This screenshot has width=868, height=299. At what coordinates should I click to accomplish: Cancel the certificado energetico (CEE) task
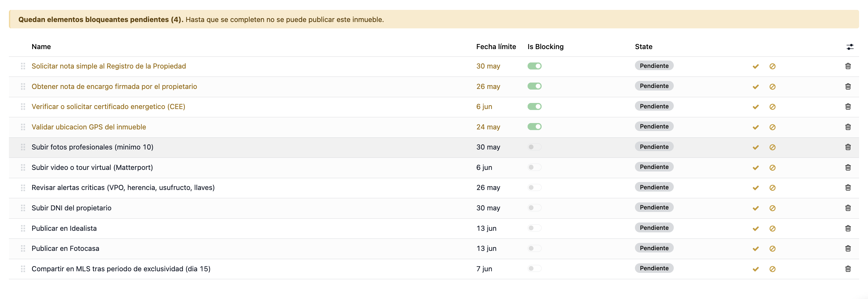(772, 107)
